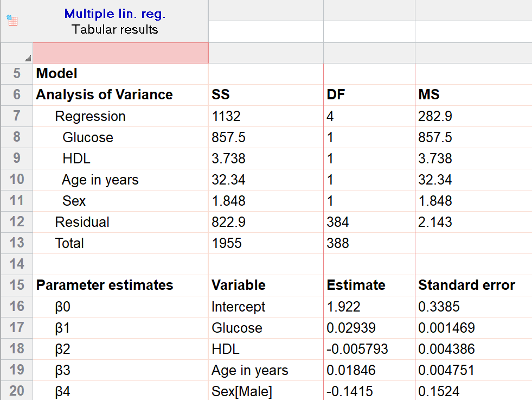Select the β1 parameter label
Screen dimensions: 532x400
coord(63,328)
